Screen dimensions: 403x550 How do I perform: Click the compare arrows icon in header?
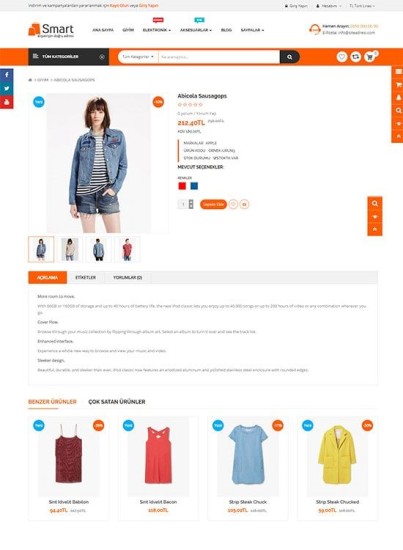(x=356, y=57)
